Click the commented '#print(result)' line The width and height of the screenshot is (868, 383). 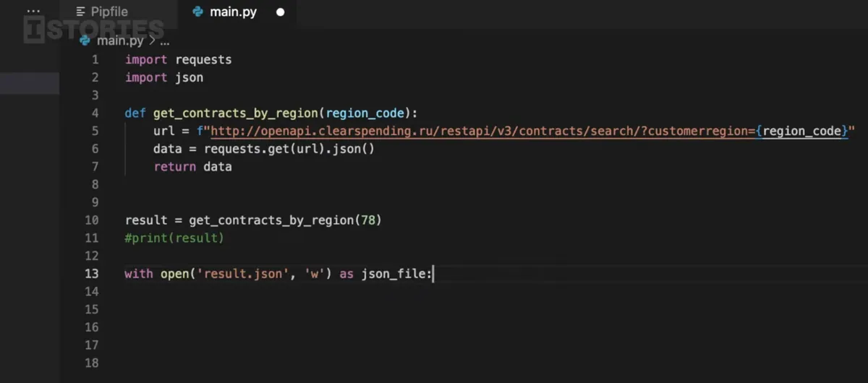(x=174, y=238)
